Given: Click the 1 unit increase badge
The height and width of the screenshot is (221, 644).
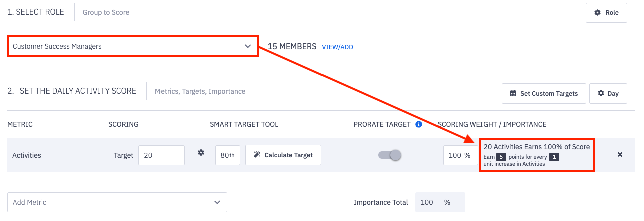Looking at the screenshot, I should click(553, 157).
